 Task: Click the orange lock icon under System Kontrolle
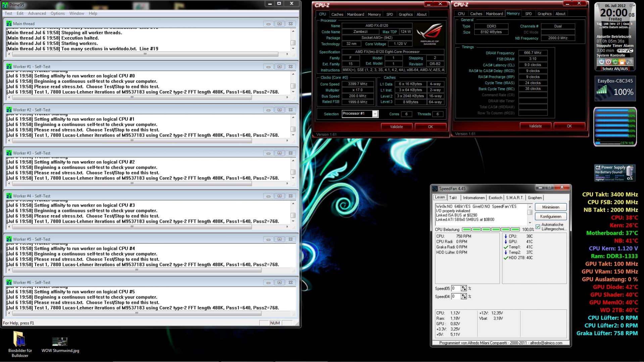(622, 62)
